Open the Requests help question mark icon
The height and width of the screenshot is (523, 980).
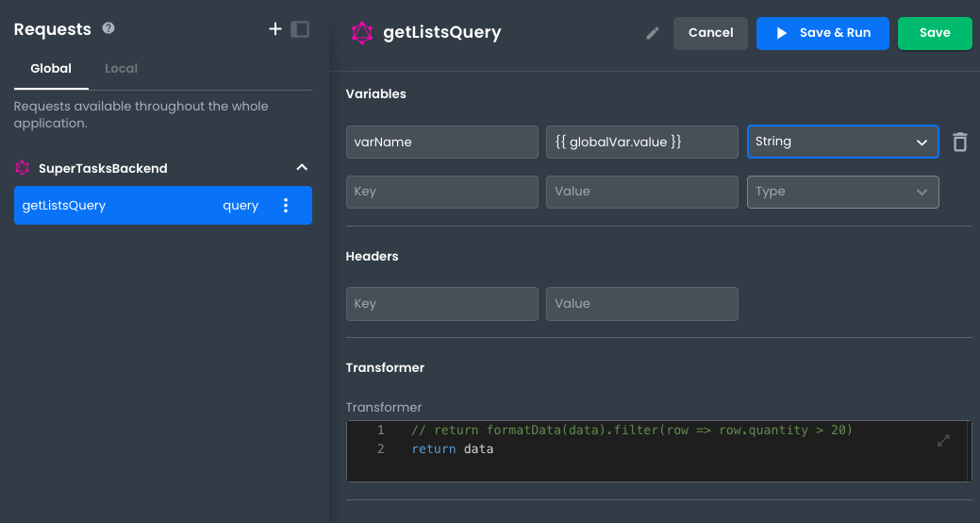(x=108, y=28)
